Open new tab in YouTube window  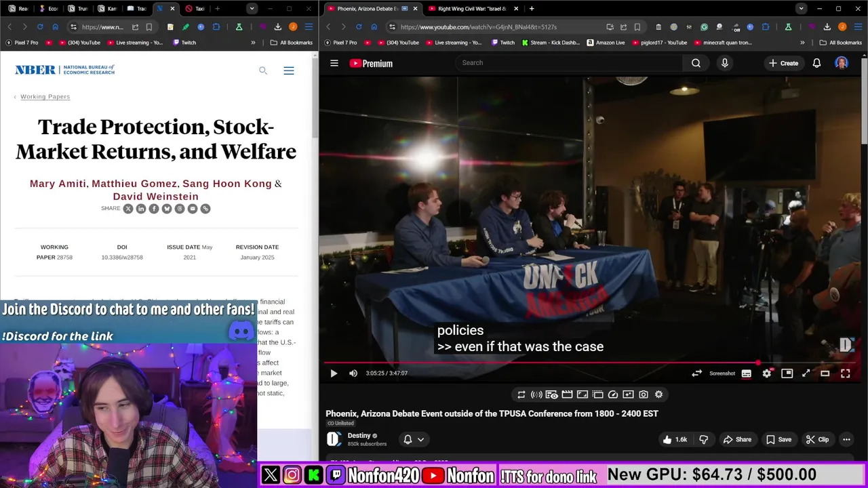(x=532, y=9)
